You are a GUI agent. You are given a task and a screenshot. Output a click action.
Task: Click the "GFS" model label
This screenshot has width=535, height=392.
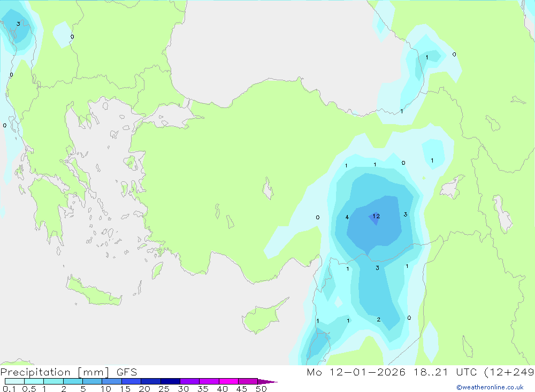tap(127, 372)
